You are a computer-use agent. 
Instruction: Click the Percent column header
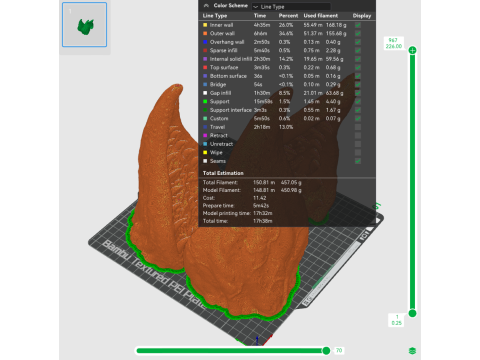[x=288, y=16]
